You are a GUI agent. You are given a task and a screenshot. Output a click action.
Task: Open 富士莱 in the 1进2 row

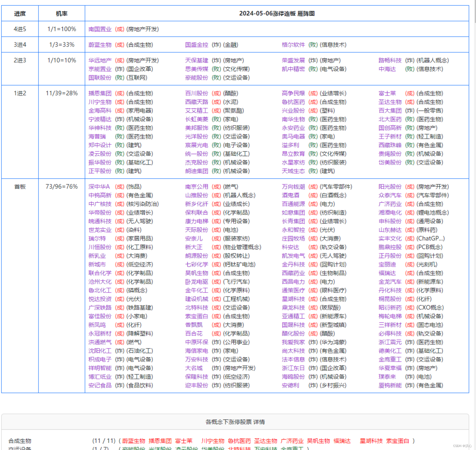click(387, 93)
